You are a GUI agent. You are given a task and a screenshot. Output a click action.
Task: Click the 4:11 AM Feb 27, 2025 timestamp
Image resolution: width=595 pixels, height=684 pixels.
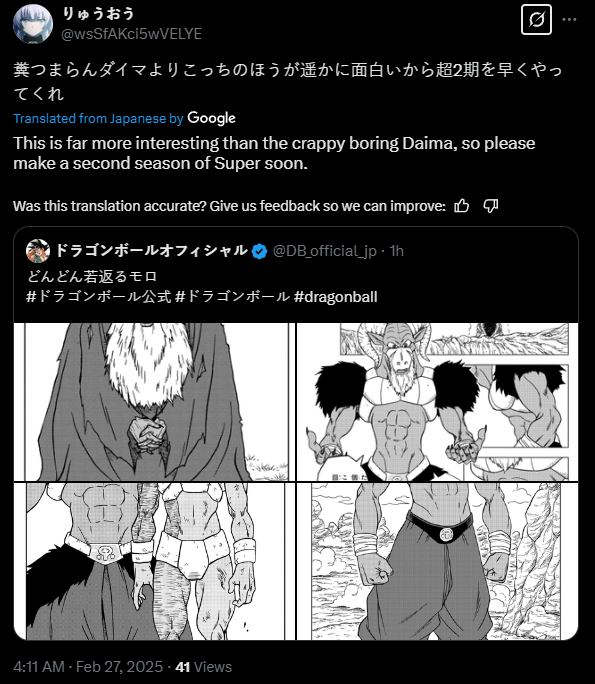(88, 667)
